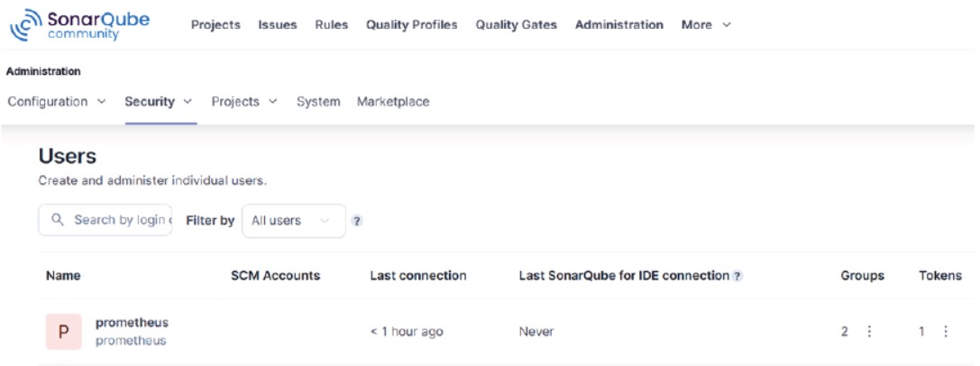Open the Rules page
The image size is (980, 366).
click(x=332, y=25)
